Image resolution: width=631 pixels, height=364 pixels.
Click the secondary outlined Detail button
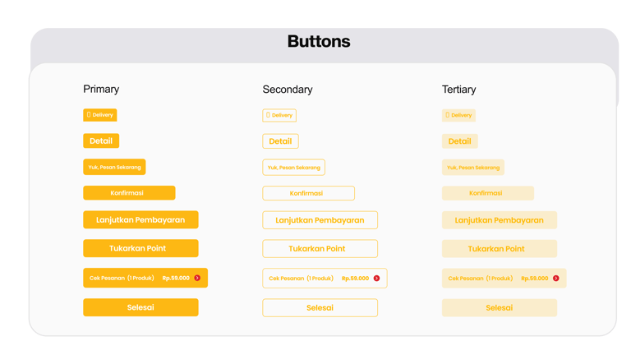(280, 141)
